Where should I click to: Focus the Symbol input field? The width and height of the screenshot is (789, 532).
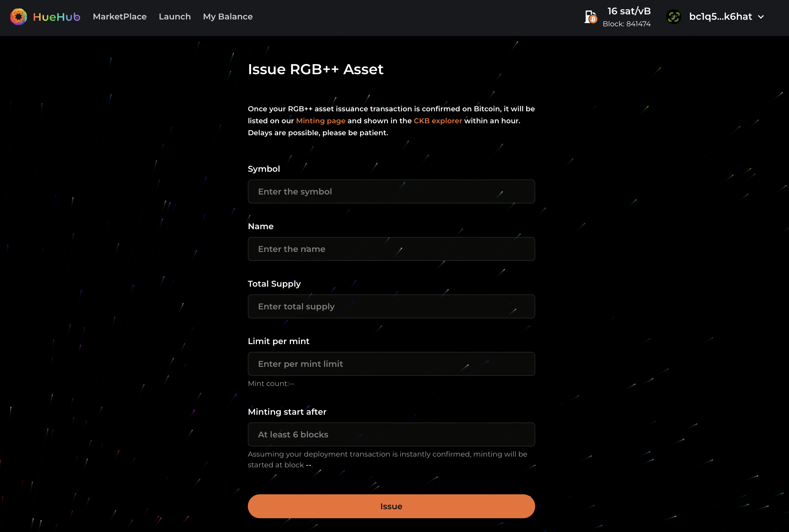tap(391, 192)
